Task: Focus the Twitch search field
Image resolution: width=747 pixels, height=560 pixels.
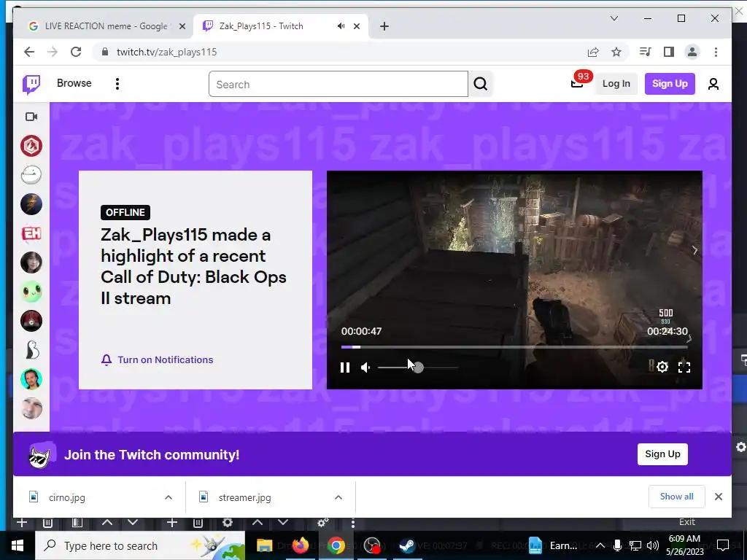Action: (338, 85)
